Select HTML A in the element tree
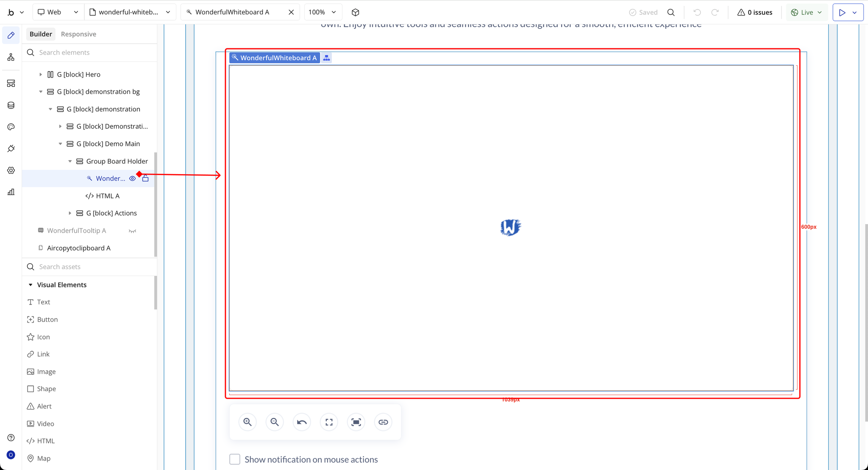Image resolution: width=868 pixels, height=470 pixels. 108,196
